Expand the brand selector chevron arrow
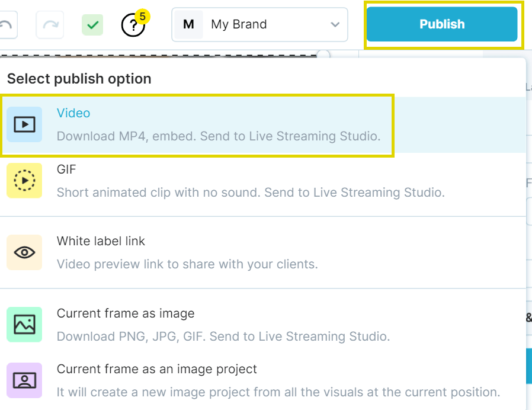This screenshot has width=532, height=410. coord(335,25)
